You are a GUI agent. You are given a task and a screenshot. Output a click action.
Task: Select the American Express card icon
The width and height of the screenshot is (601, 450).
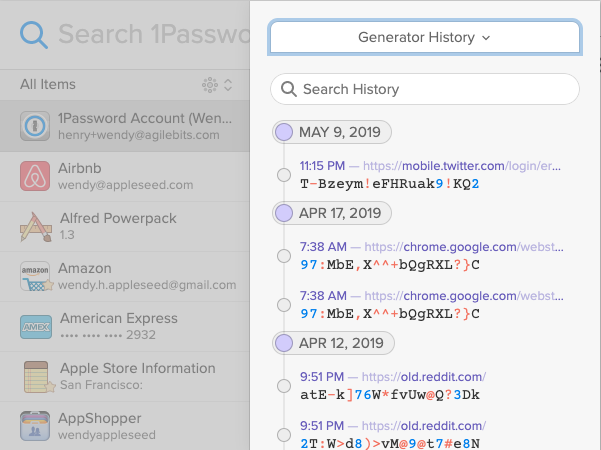(x=36, y=327)
